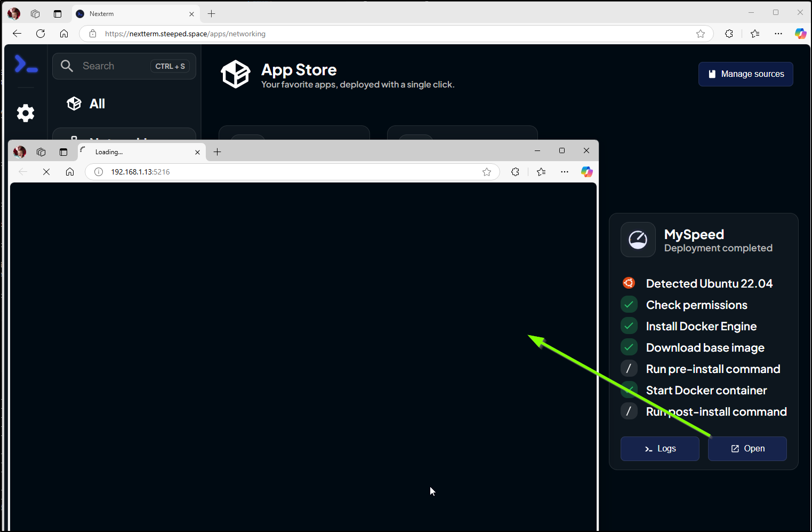Viewport: 812px width, 532px height.
Task: Open Copilot in the Nexterm browser window
Action: (x=800, y=34)
